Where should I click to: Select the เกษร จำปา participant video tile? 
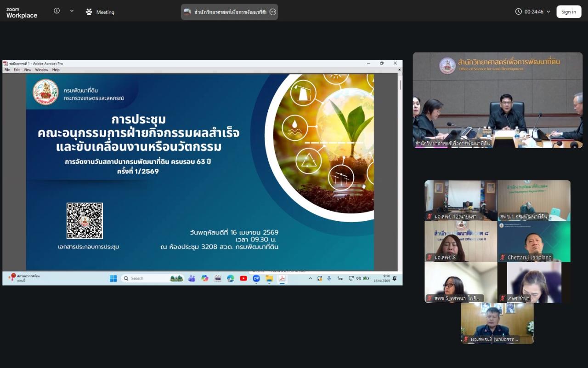pos(534,282)
